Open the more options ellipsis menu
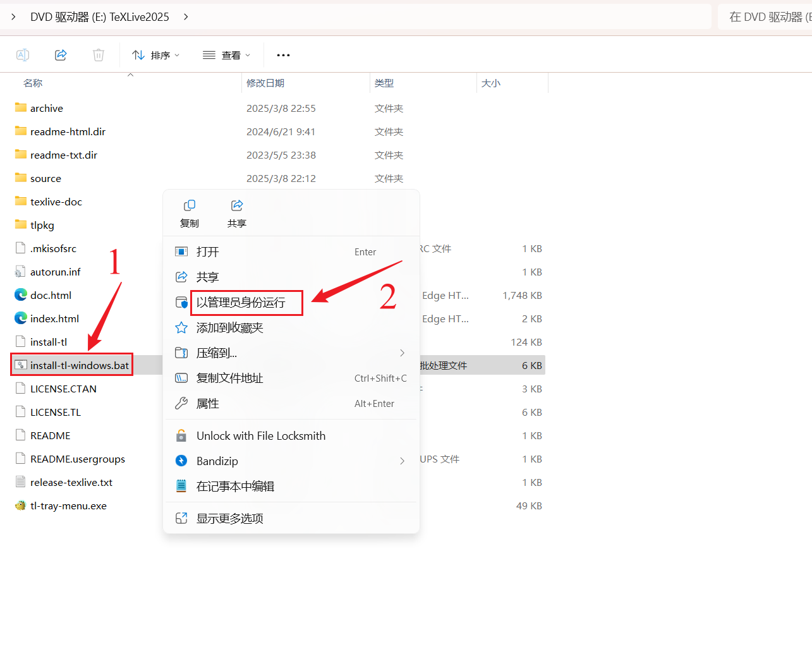 click(283, 55)
